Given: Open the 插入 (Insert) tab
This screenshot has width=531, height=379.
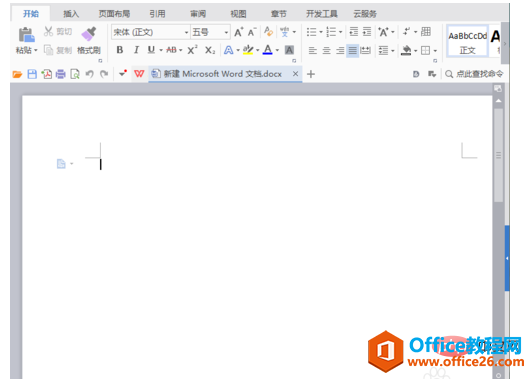Looking at the screenshot, I should [71, 14].
